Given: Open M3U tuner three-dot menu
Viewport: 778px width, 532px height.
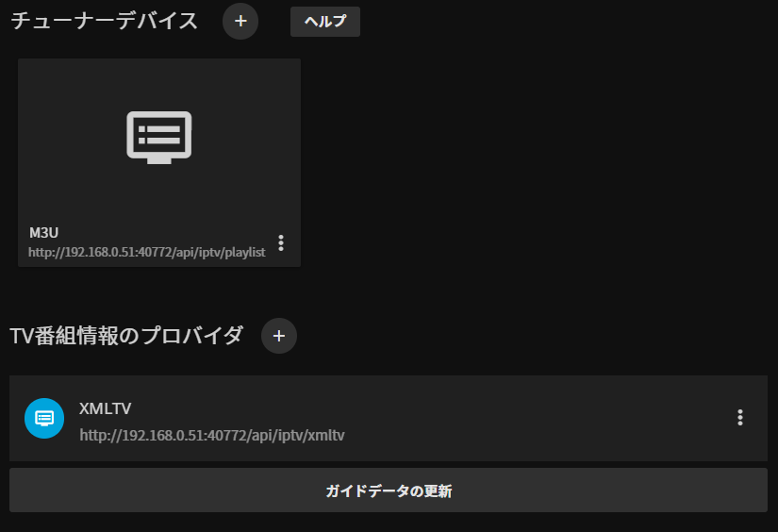Looking at the screenshot, I should [281, 242].
